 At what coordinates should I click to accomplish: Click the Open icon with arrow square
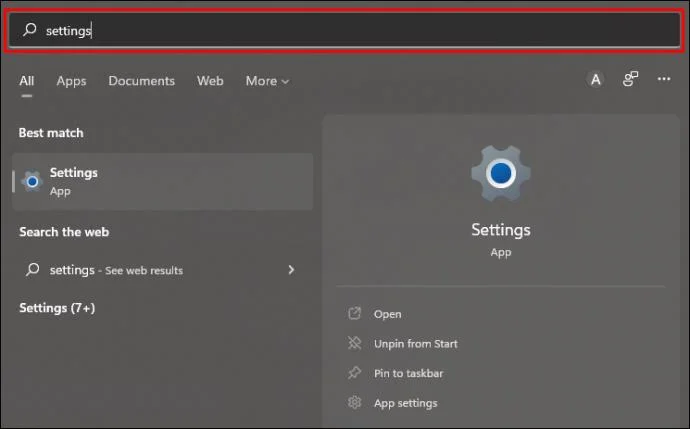(355, 313)
